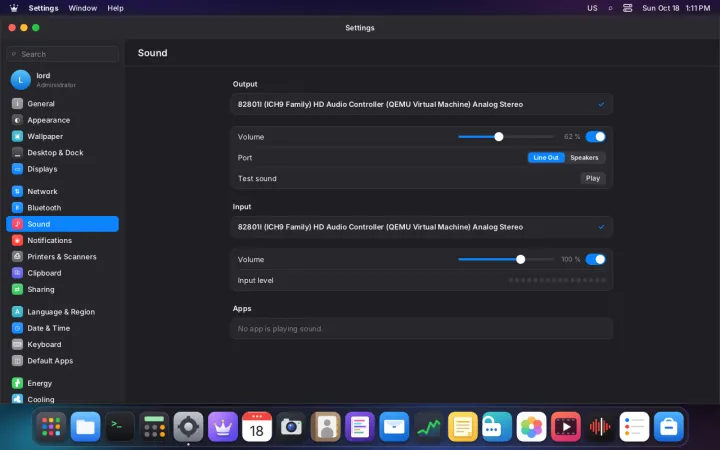Launch the stock monitor chart app in dock
720x450 pixels.
pos(428,427)
